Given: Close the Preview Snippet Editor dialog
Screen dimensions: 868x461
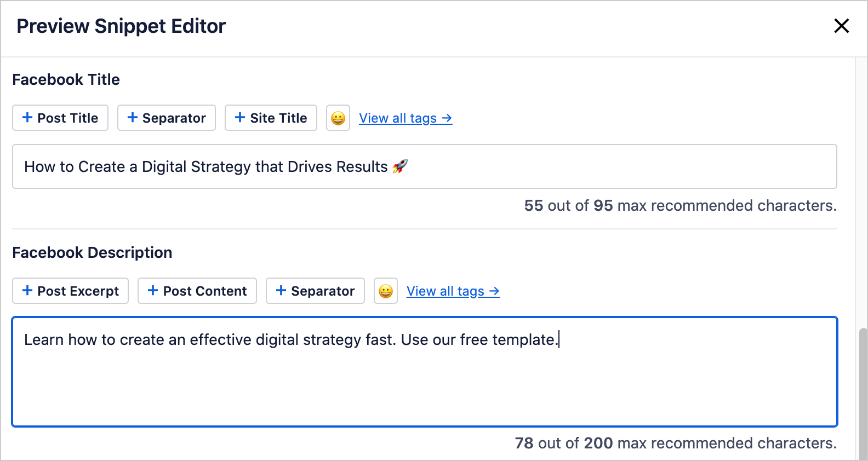Looking at the screenshot, I should pos(841,26).
